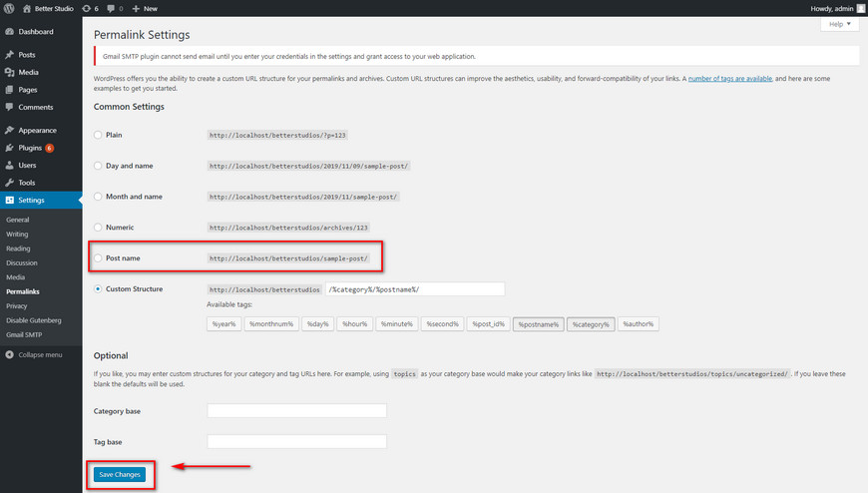
Task: Open the comments bubble icon in admin bar
Action: pyautogui.click(x=111, y=8)
